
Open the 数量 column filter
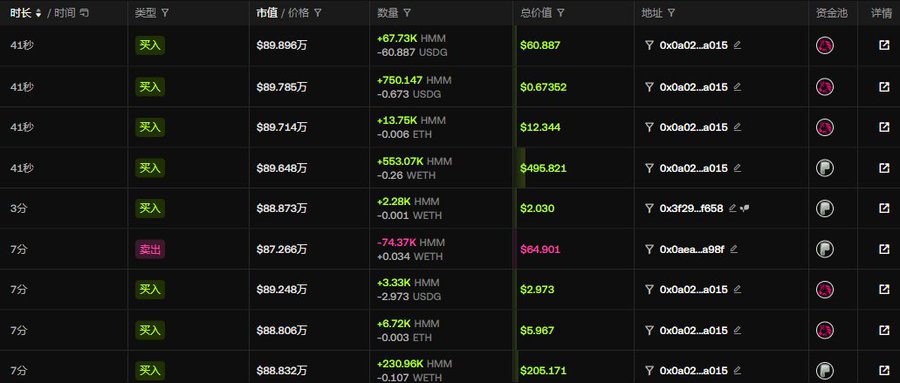[x=407, y=13]
